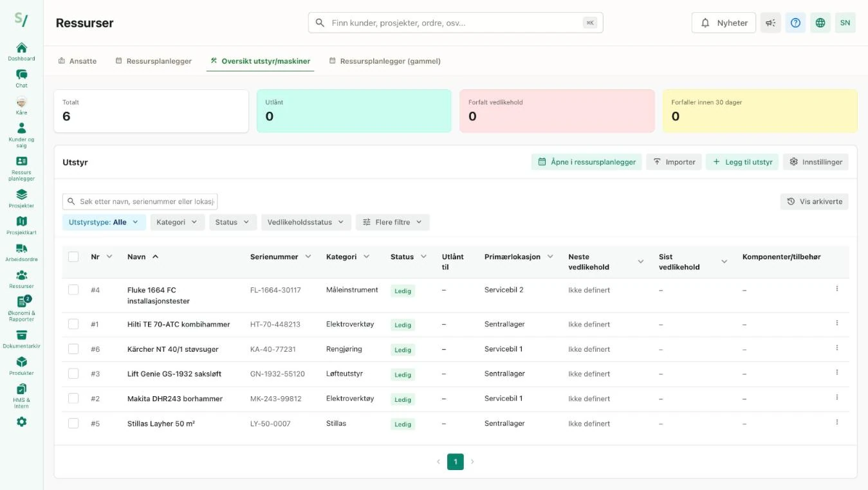
Task: Open Ressursplanlegger in the sidebar
Action: tap(21, 168)
